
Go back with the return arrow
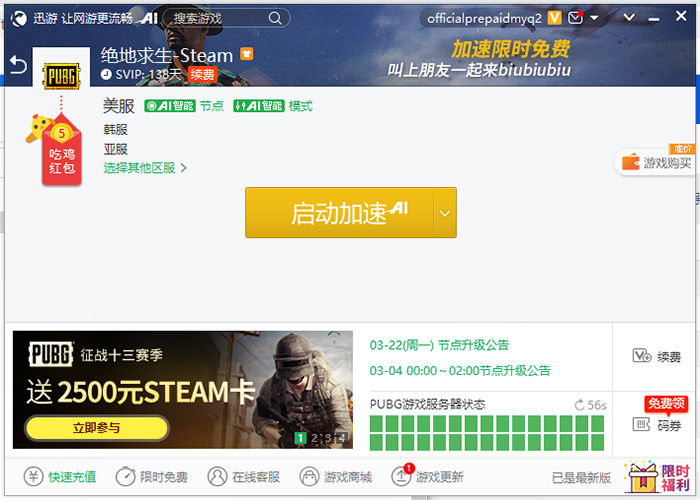(18, 65)
